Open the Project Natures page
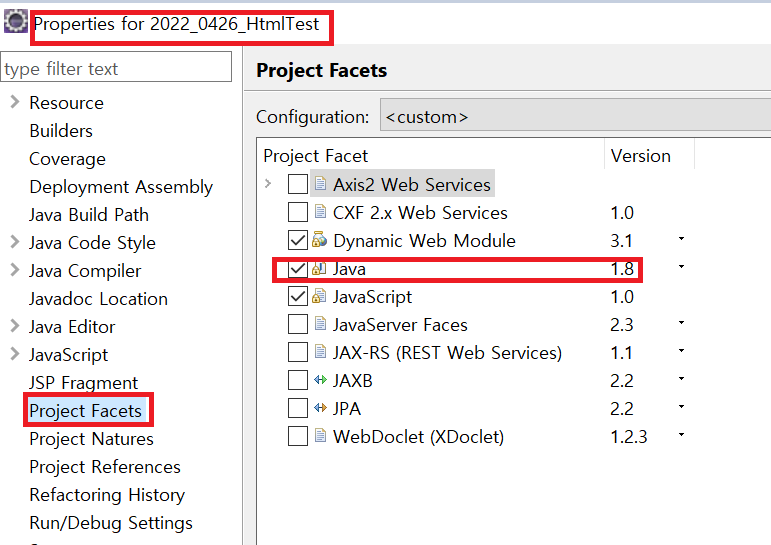 click(91, 439)
